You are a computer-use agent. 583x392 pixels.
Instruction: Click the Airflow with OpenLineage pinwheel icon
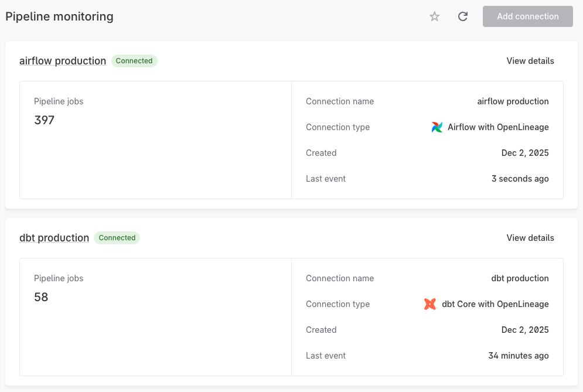pos(436,127)
